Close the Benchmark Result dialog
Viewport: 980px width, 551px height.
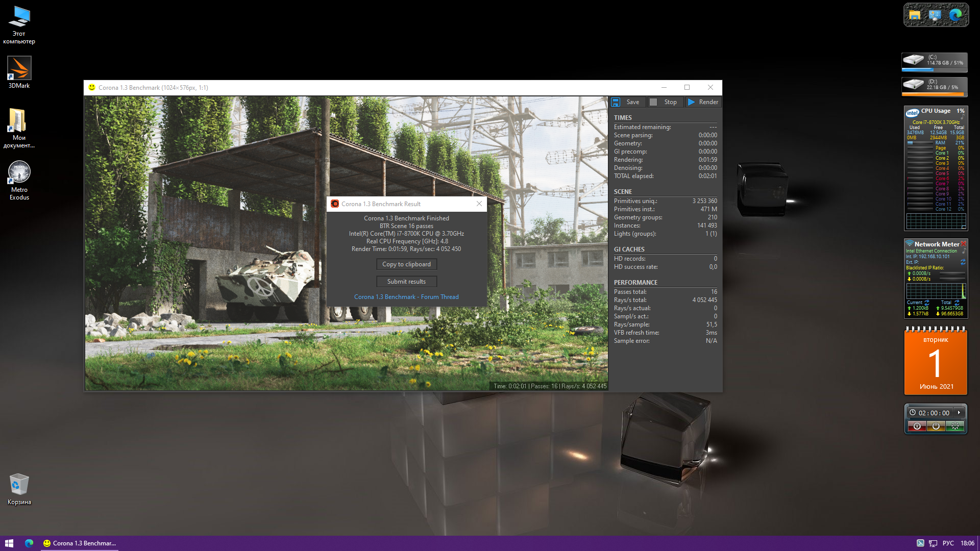tap(479, 204)
